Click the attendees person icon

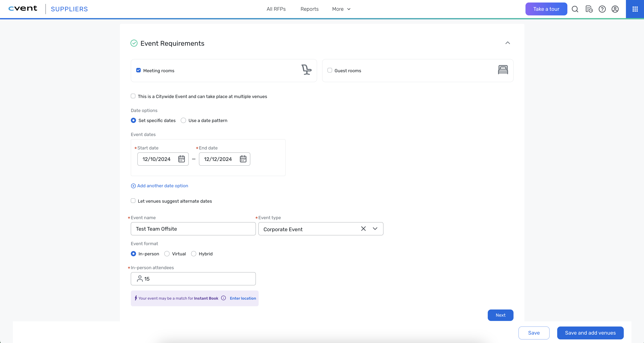(x=140, y=279)
